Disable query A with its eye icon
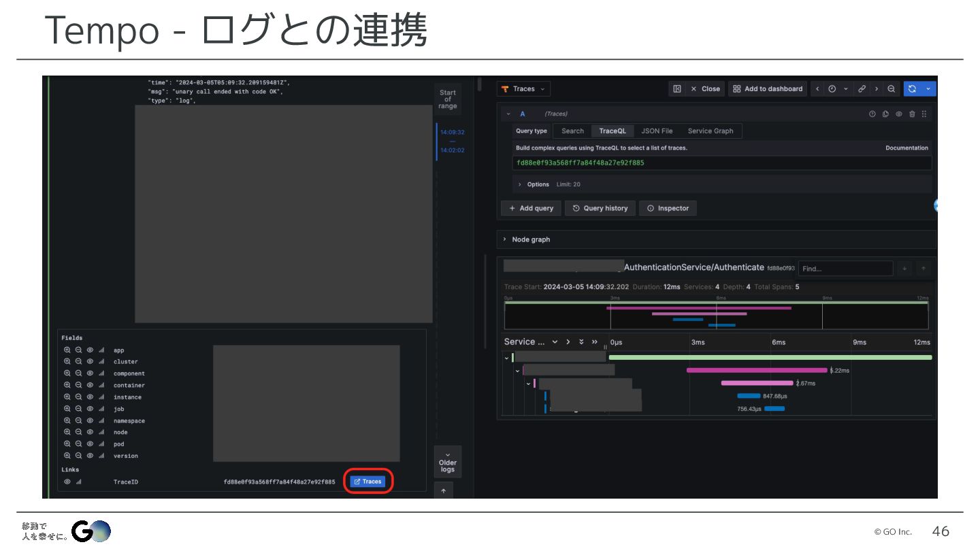The height and width of the screenshot is (551, 980). (x=899, y=114)
